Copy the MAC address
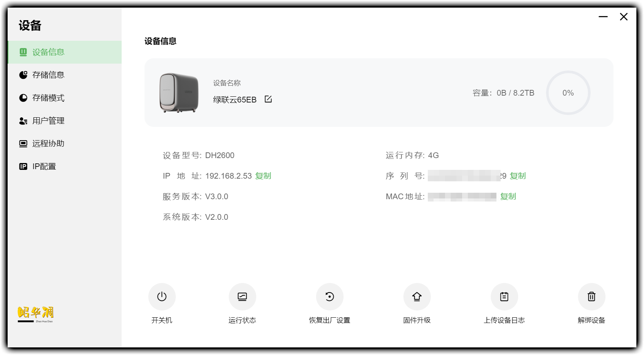 pos(508,197)
